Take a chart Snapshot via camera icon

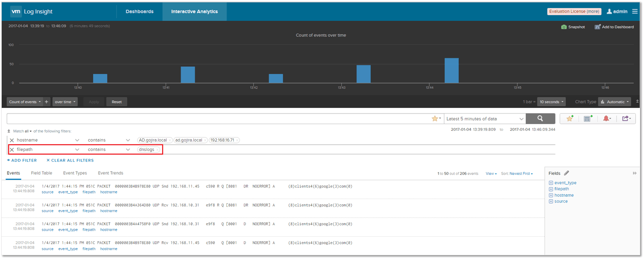pyautogui.click(x=564, y=27)
